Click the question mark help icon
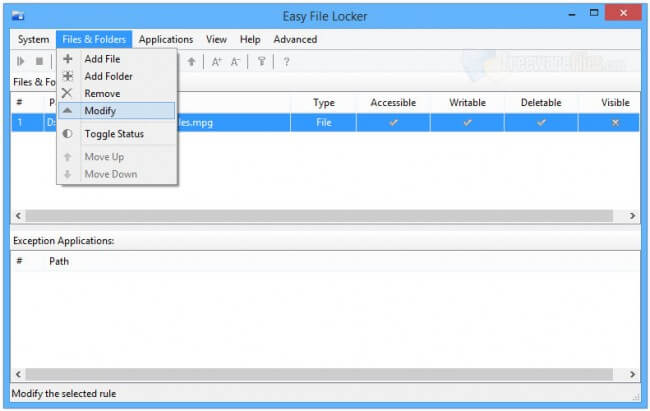The height and width of the screenshot is (411, 650). [286, 62]
